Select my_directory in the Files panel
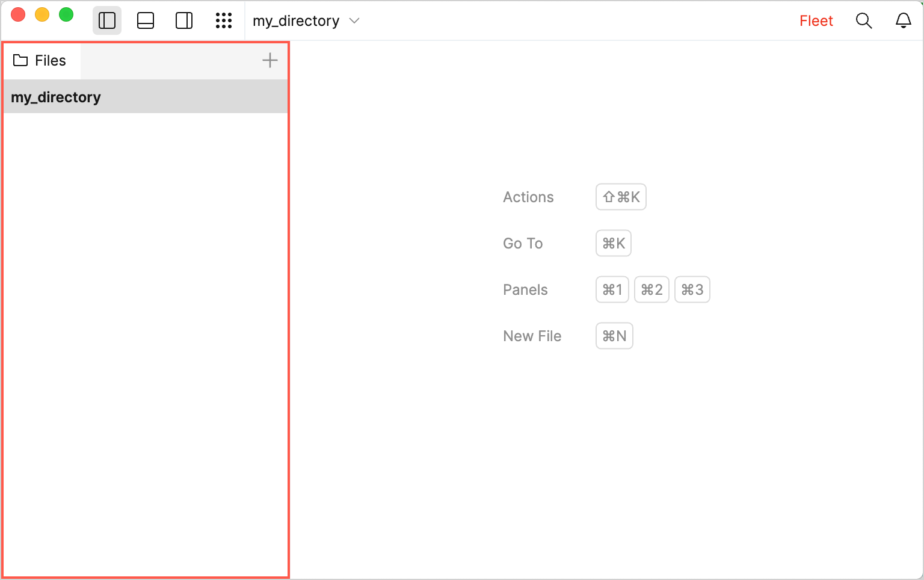Image resolution: width=924 pixels, height=580 pixels. pos(56,97)
